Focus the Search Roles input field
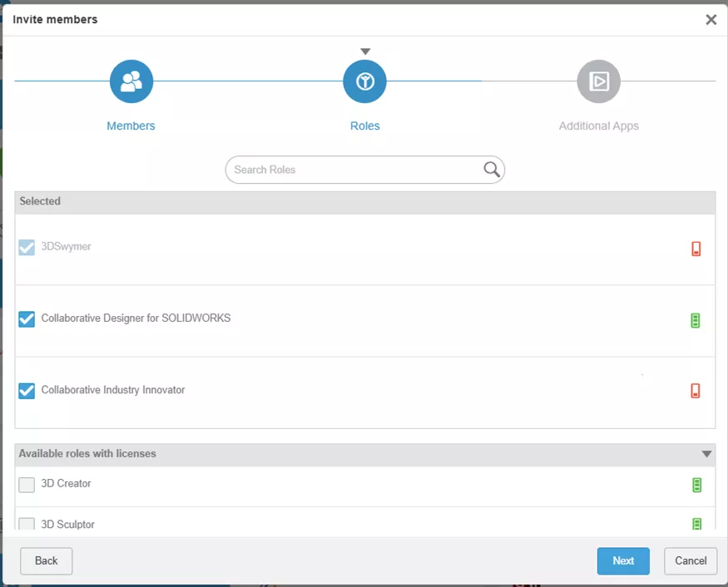This screenshot has width=728, height=587. [365, 170]
